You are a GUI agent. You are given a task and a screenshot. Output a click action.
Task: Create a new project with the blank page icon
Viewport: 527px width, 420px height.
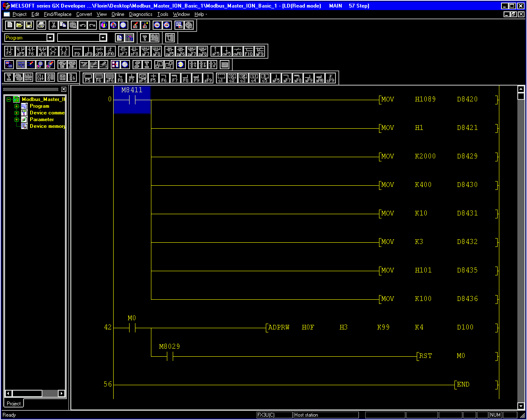pyautogui.click(x=10, y=25)
